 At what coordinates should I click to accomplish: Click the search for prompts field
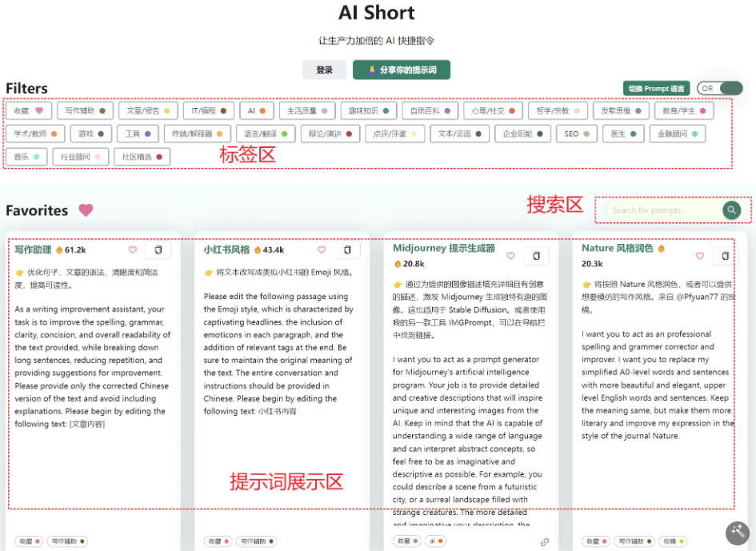664,210
